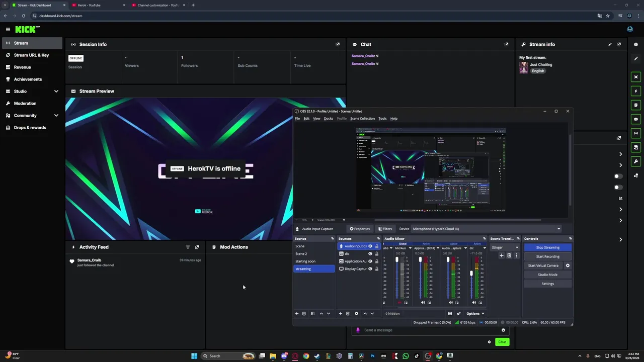
Task: Click the Application (BETA) volume fader handle
Action: click(420, 259)
